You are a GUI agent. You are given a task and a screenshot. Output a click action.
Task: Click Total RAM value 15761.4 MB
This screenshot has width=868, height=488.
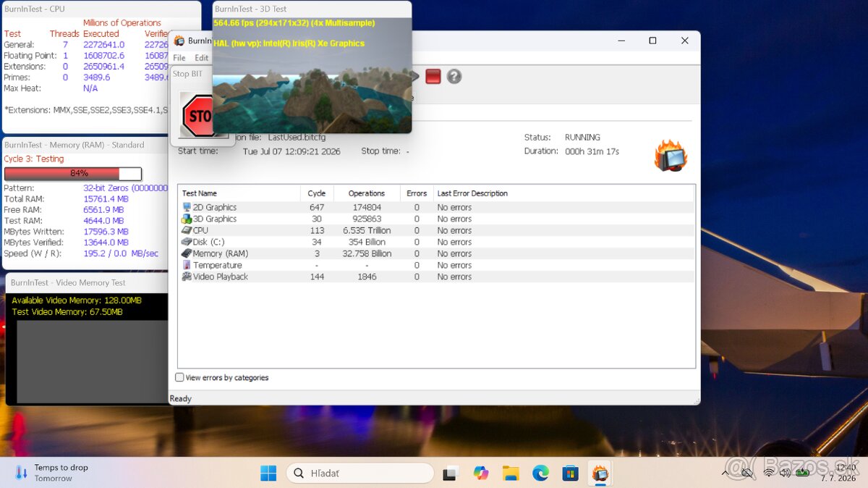pos(106,199)
